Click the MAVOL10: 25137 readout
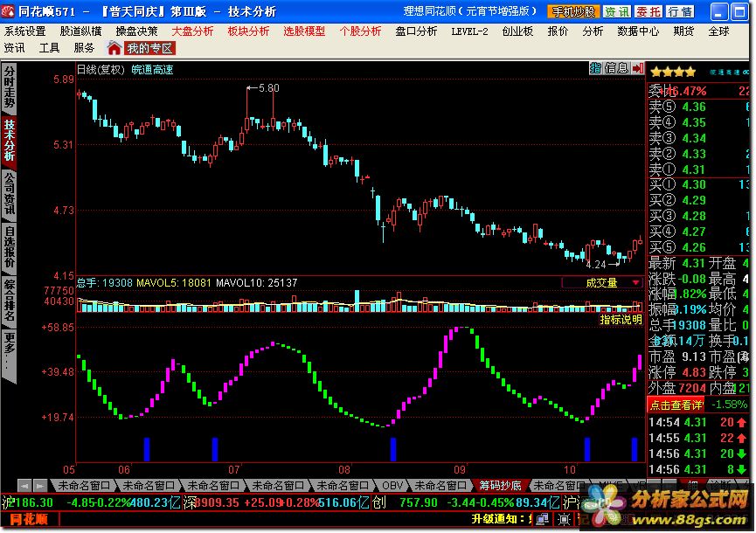 [x=256, y=283]
